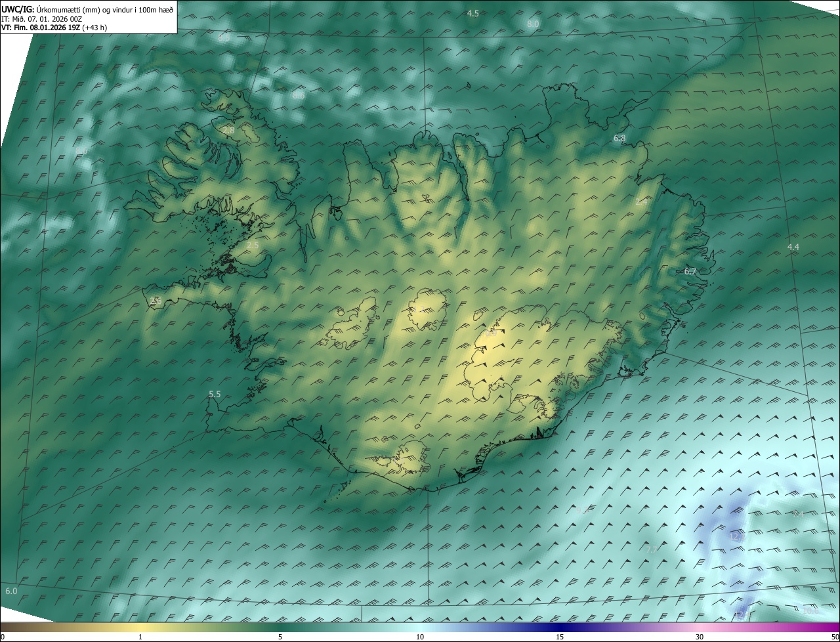Viewport: 840px width, 642px height.
Task: Click the 6.7 value in the east fjords
Action: [690, 271]
